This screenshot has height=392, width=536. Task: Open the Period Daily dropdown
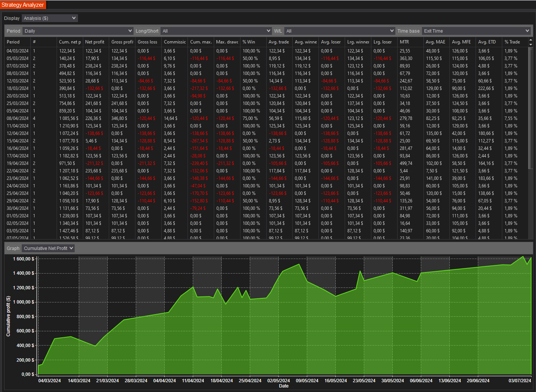(78, 31)
